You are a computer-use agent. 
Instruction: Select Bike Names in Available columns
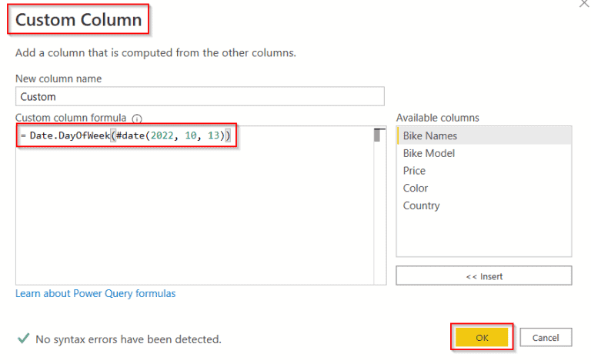pyautogui.click(x=484, y=135)
